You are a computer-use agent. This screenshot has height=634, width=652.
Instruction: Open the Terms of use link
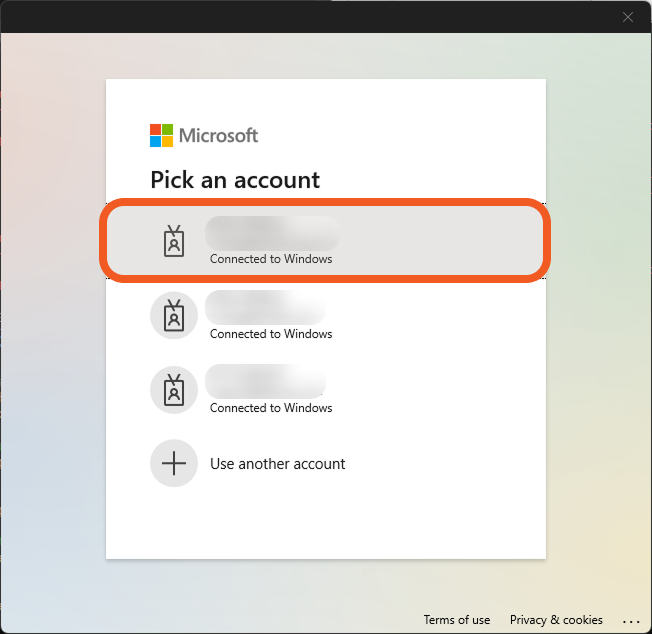click(457, 620)
